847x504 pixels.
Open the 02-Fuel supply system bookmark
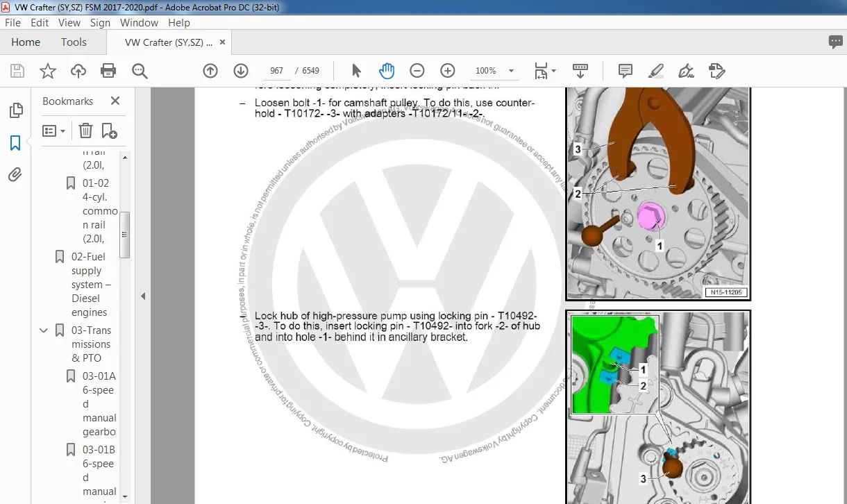[91, 285]
